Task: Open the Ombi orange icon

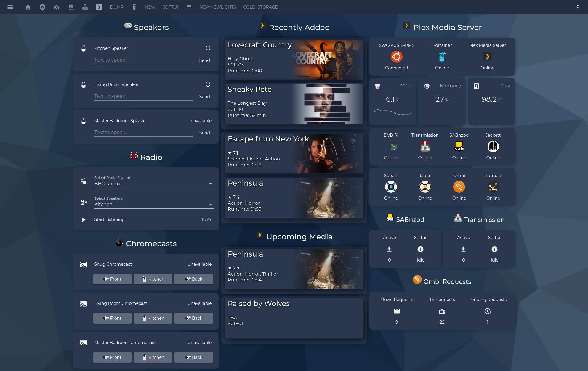Action: (459, 187)
